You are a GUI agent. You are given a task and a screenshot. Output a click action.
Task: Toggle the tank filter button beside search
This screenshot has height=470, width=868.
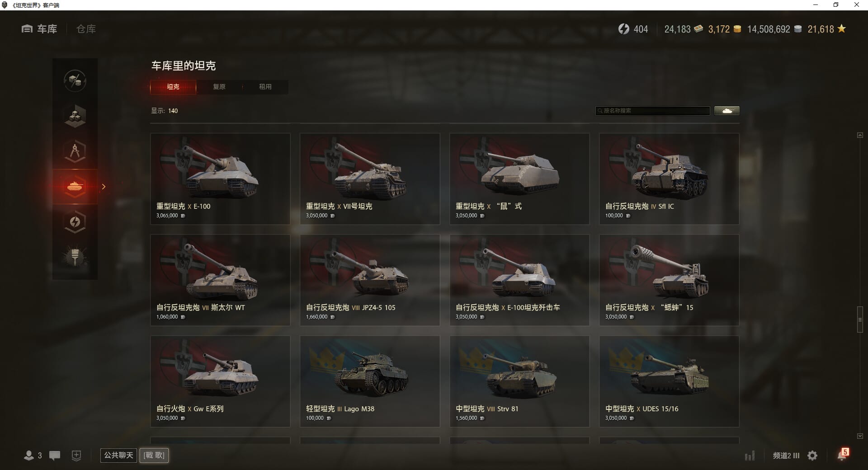(727, 111)
